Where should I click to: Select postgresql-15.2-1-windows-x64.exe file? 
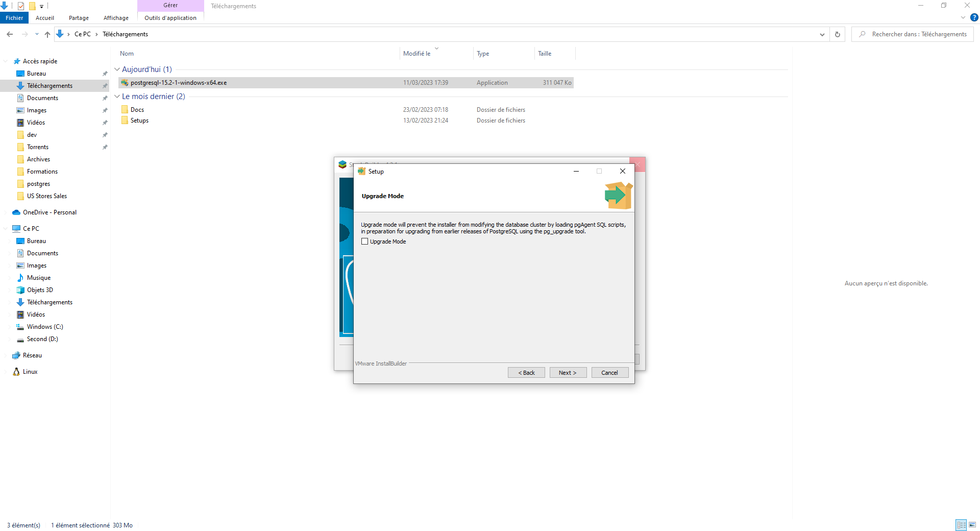tap(346, 83)
